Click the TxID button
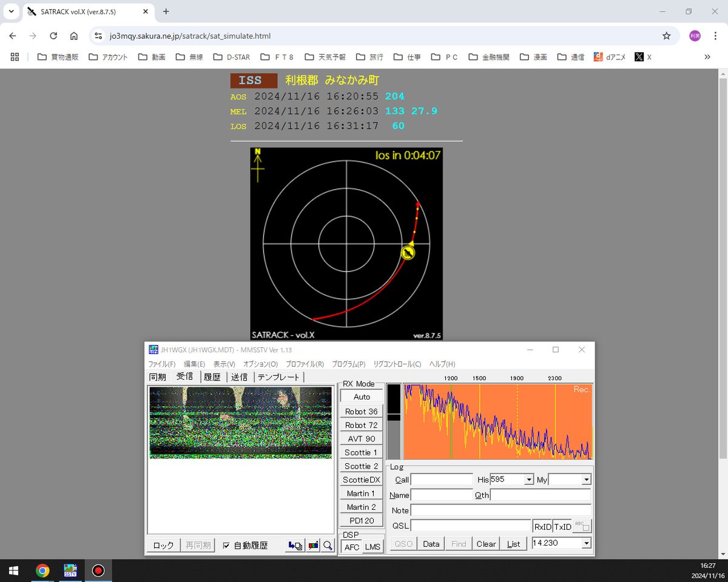Viewport: 728px width, 582px height. 562,526
